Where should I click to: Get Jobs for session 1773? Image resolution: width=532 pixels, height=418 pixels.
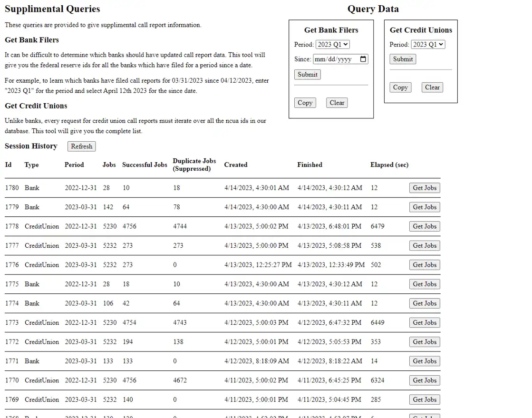[425, 323]
